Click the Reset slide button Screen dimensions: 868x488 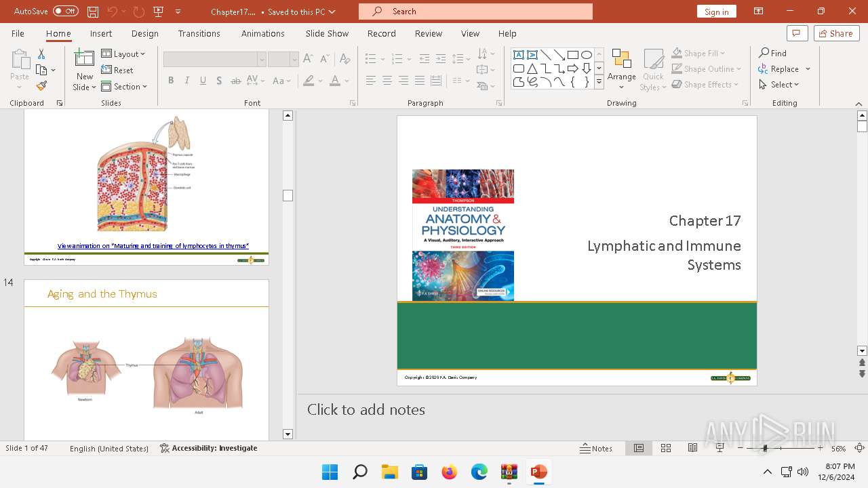117,70
